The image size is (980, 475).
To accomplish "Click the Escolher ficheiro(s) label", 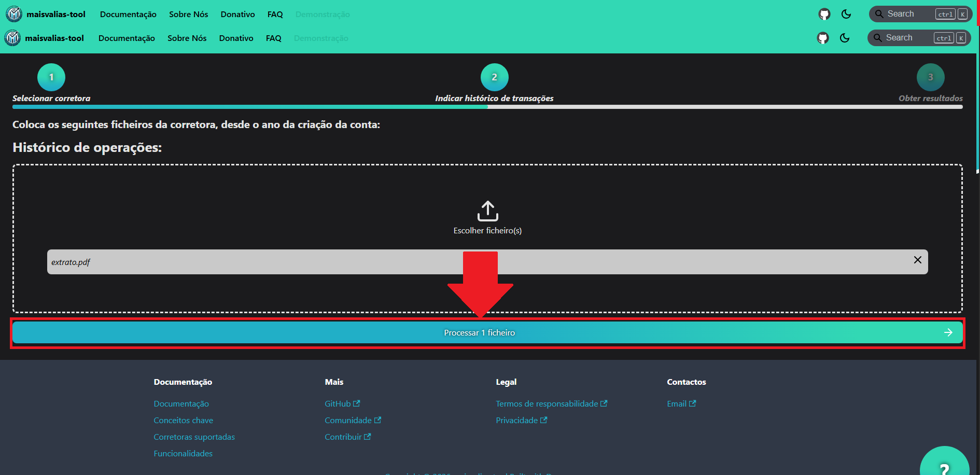I will pyautogui.click(x=487, y=231).
